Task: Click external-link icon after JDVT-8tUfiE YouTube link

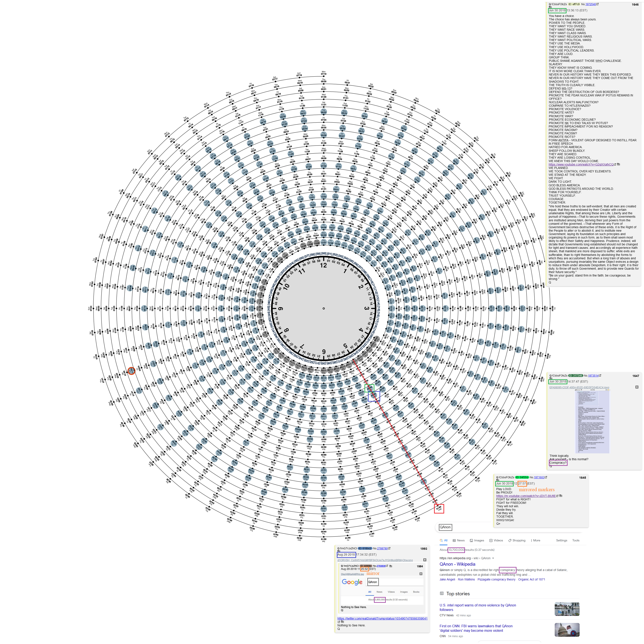Action: point(557,496)
